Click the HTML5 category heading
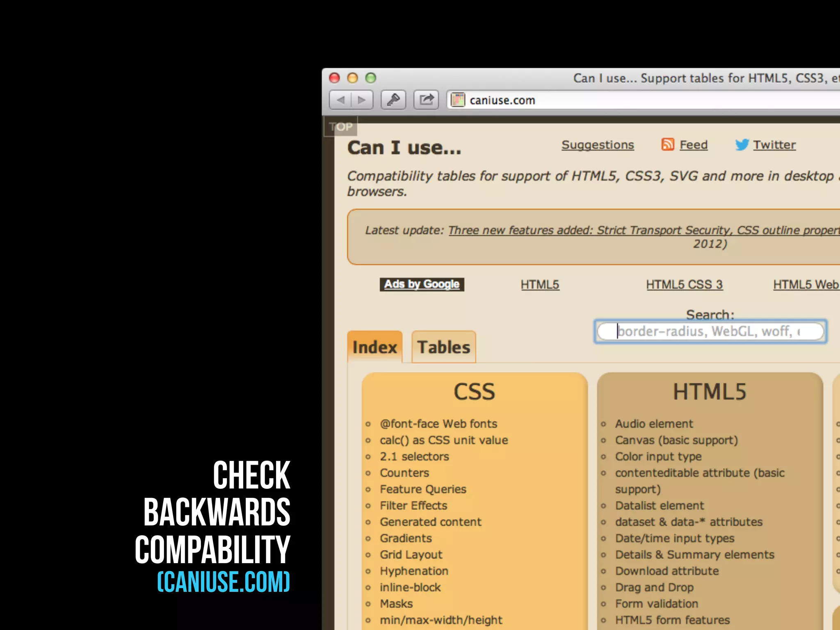Viewport: 840px width, 630px height. click(x=710, y=392)
